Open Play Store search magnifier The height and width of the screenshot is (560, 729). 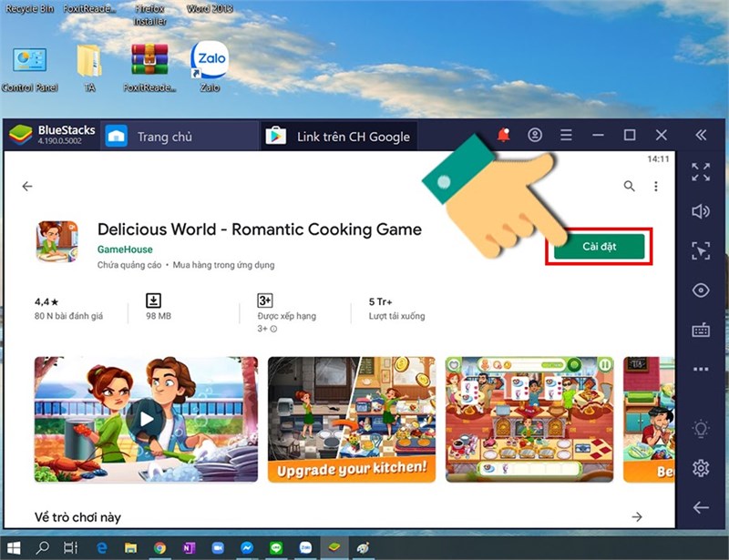click(629, 186)
